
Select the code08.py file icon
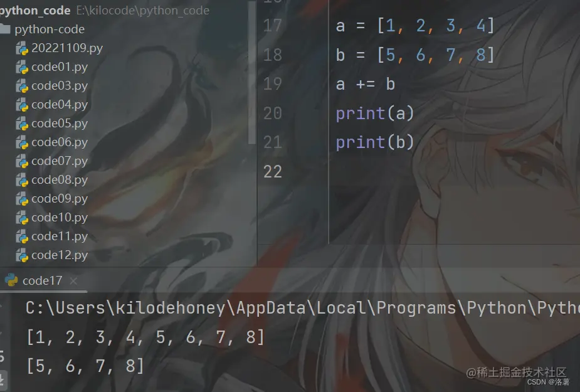22,180
